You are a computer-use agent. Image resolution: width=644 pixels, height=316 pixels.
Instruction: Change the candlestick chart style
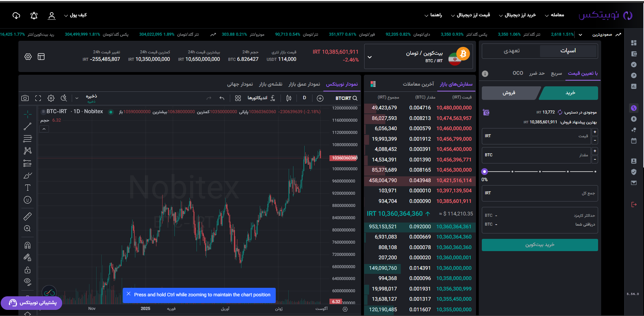click(289, 98)
